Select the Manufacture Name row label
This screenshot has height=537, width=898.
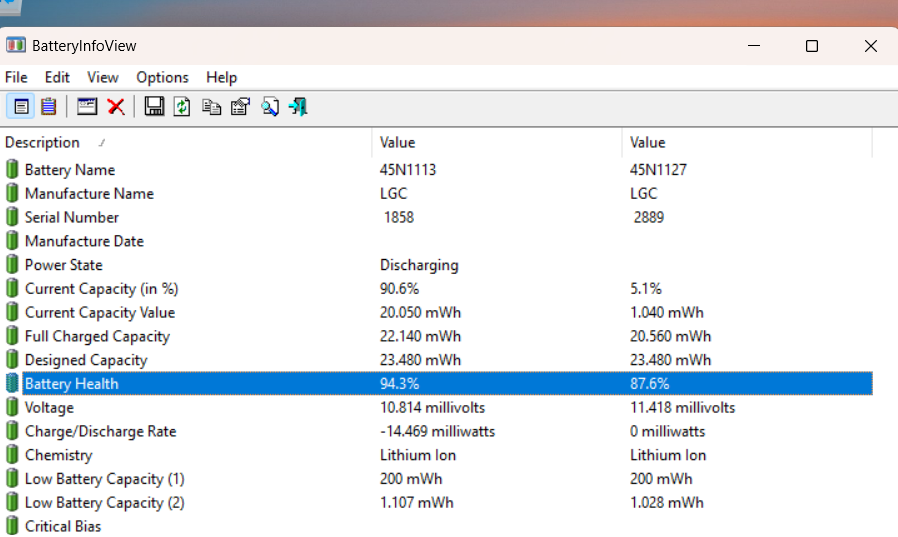tap(89, 194)
